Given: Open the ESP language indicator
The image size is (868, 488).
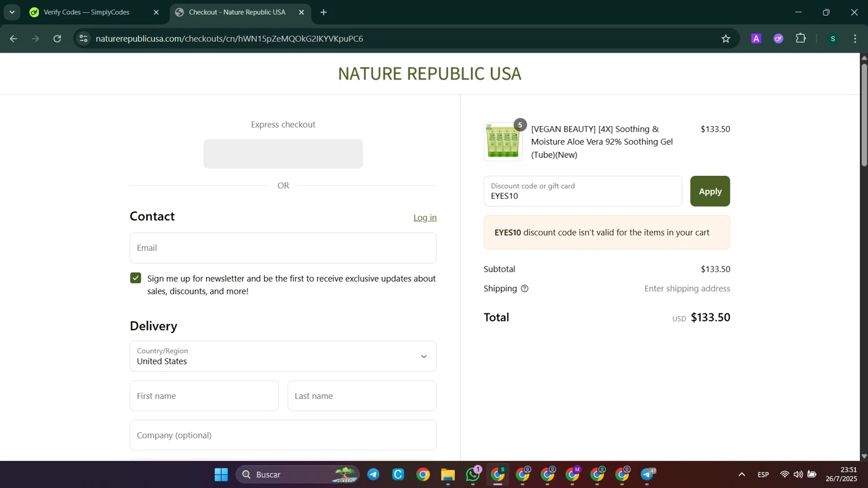Looking at the screenshot, I should [763, 475].
